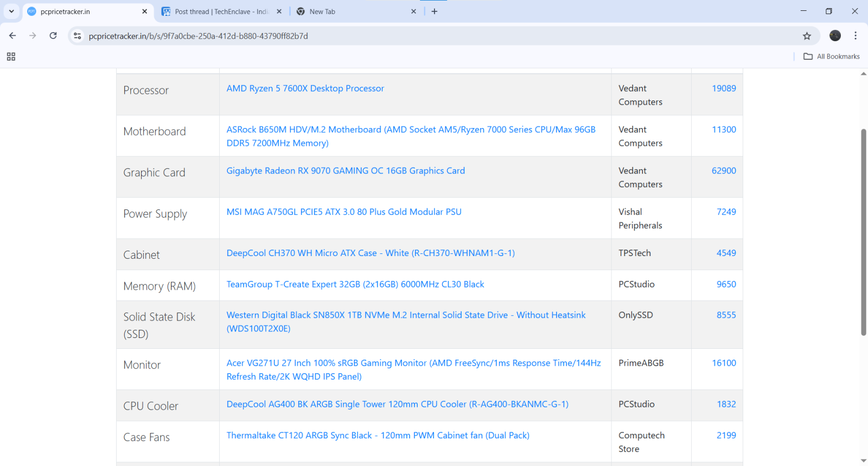
Task: Click the monitor price 16100
Action: 724,363
